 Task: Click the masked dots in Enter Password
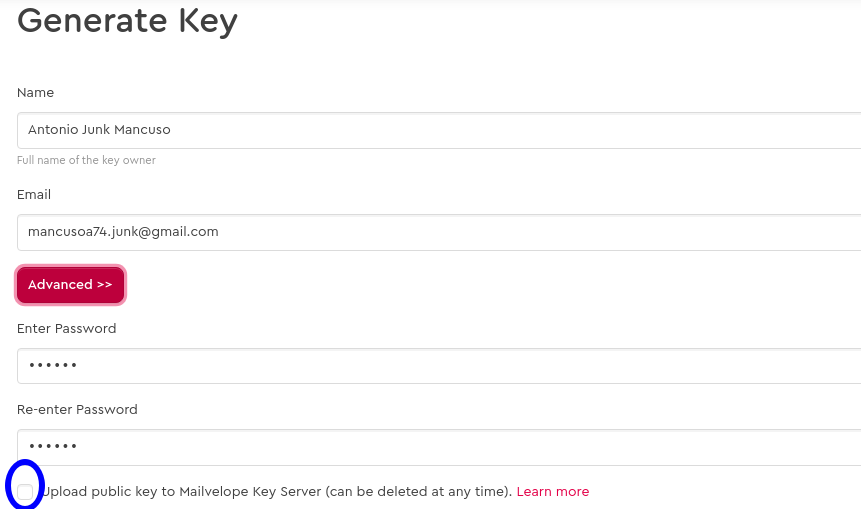53,365
